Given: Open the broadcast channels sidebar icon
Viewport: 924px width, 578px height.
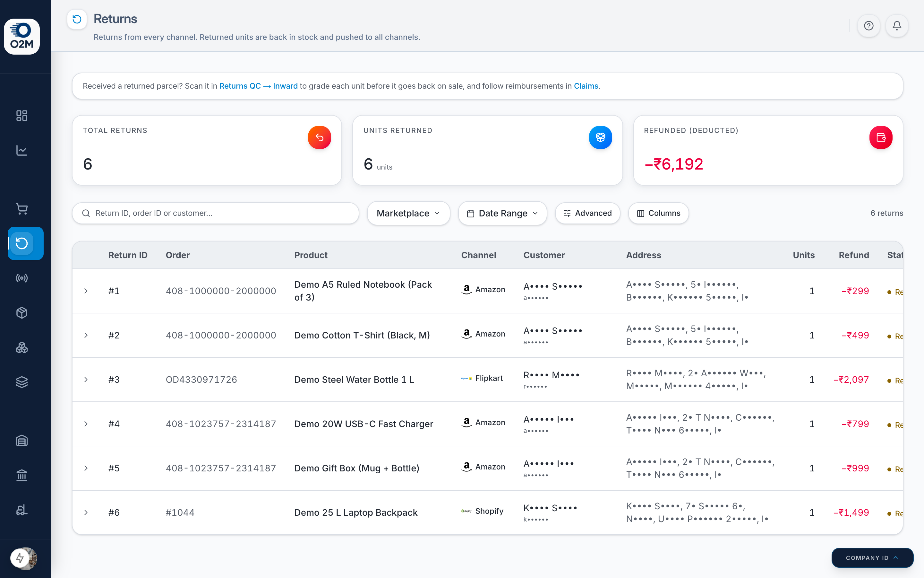Looking at the screenshot, I should (22, 278).
